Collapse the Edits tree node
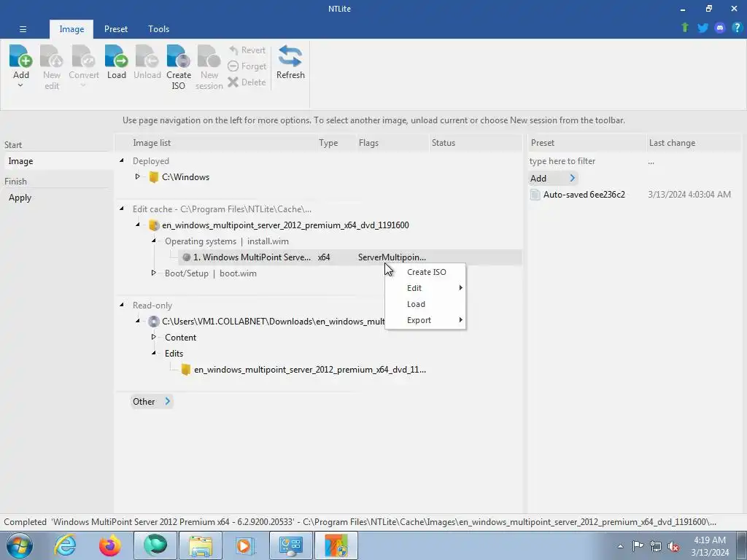747x560 pixels. pos(153,353)
